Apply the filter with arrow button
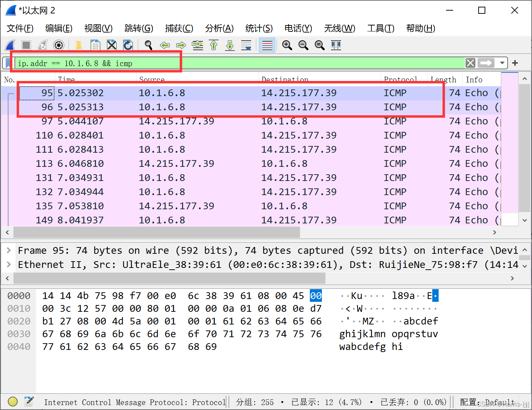 coord(486,63)
